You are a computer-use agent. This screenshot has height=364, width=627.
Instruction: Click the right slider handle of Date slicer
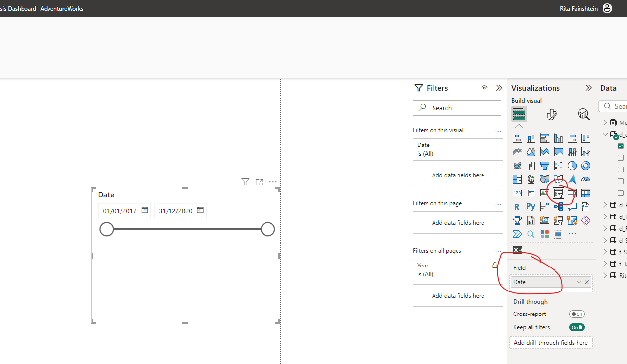click(267, 229)
